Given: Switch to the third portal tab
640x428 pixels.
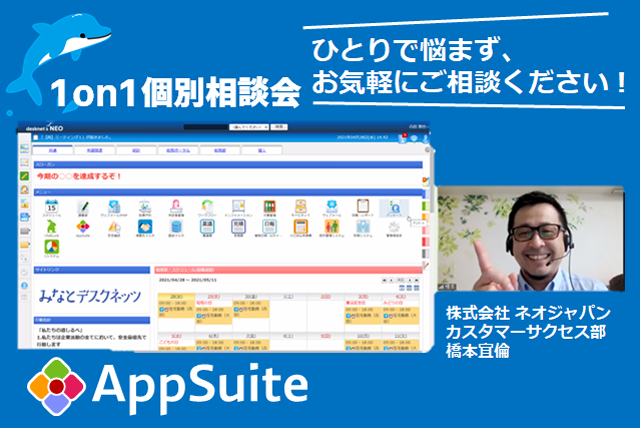Looking at the screenshot, I should click(136, 150).
